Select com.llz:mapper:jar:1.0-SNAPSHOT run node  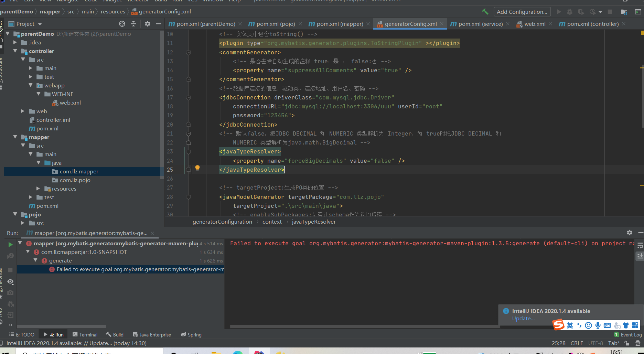[84, 252]
